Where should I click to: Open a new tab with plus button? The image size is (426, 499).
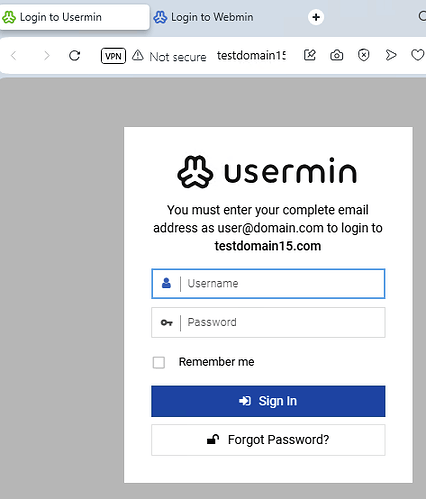coord(316,17)
